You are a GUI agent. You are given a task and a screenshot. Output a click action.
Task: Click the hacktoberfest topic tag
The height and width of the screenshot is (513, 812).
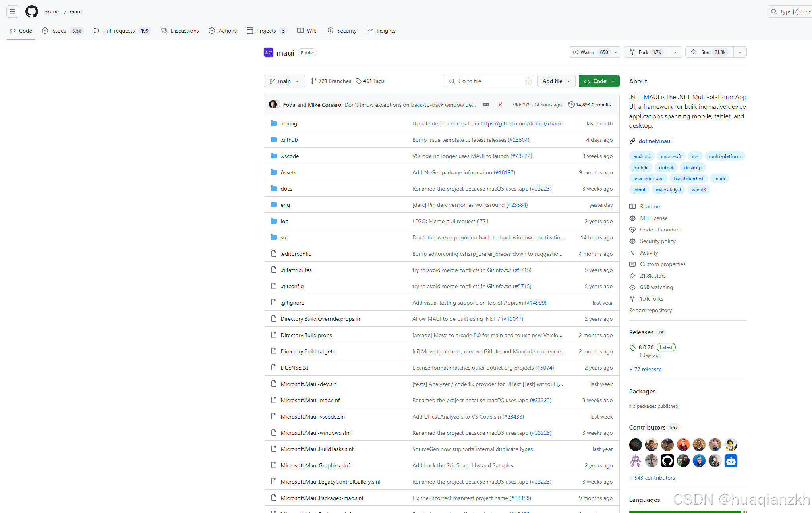tap(688, 179)
